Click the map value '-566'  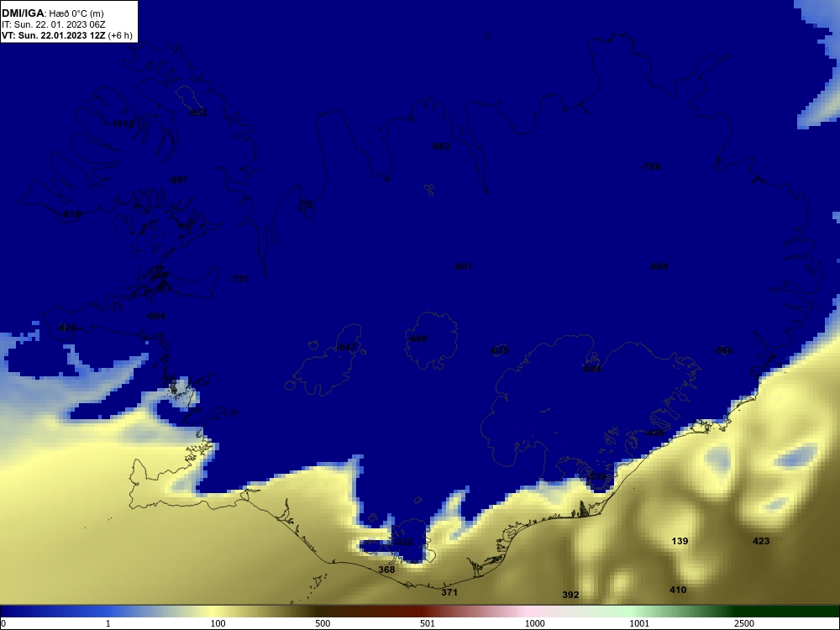[x=723, y=350]
